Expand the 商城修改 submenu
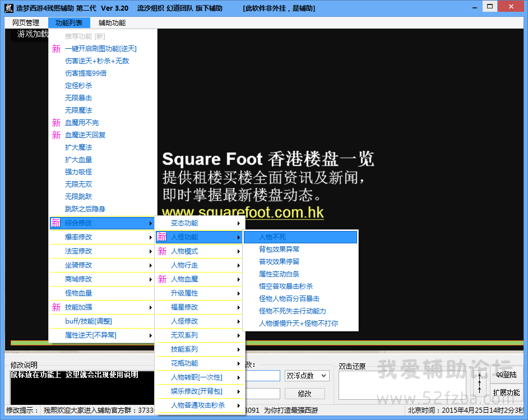The image size is (528, 420). pos(102,279)
